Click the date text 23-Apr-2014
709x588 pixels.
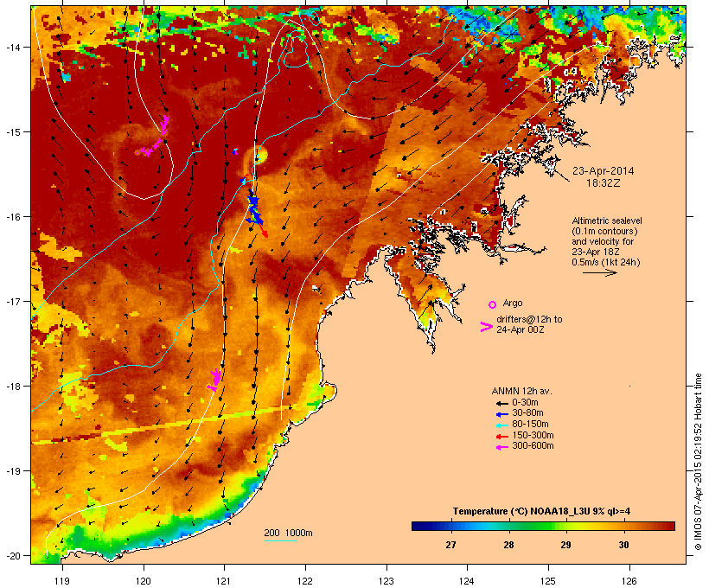tap(604, 171)
